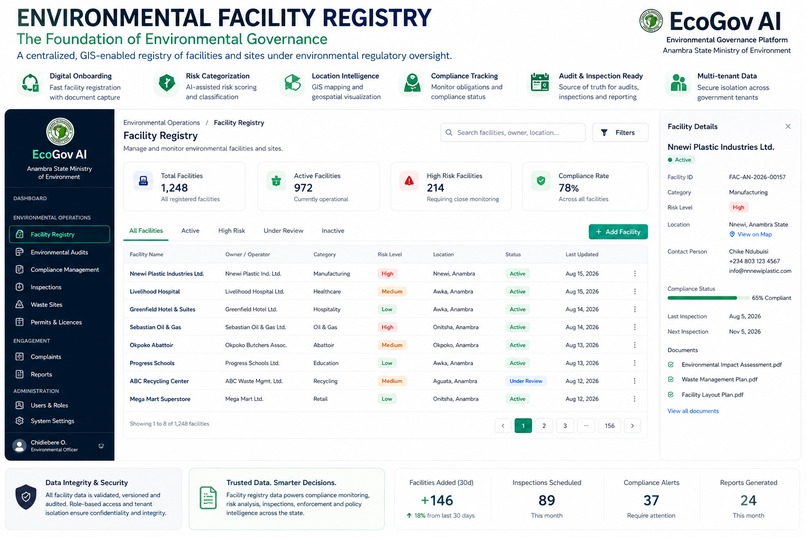
Task: Click the Total Facilities card icon
Action: pyautogui.click(x=143, y=181)
